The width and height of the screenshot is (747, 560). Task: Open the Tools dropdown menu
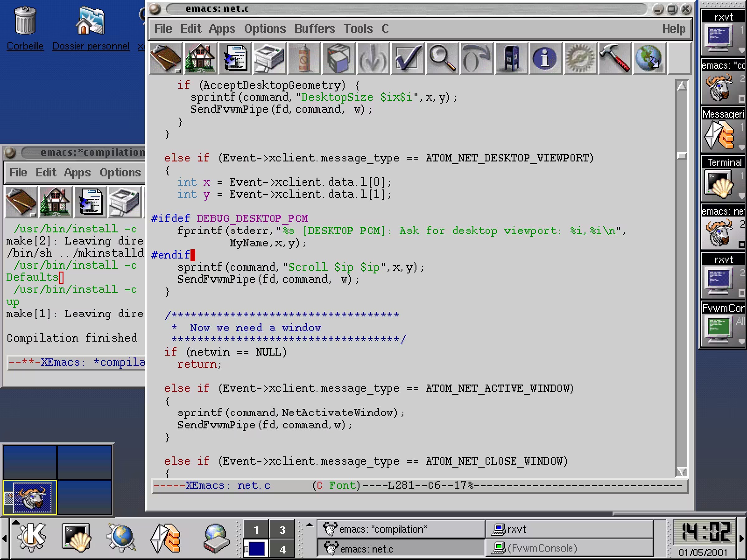tap(359, 29)
